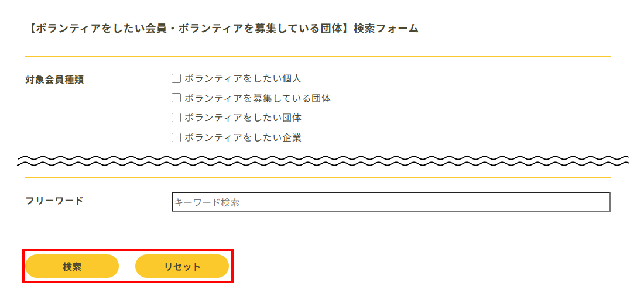Check the ボランティアをしたい個人 checkbox
Viewport: 644px width, 293px height.
click(x=176, y=78)
